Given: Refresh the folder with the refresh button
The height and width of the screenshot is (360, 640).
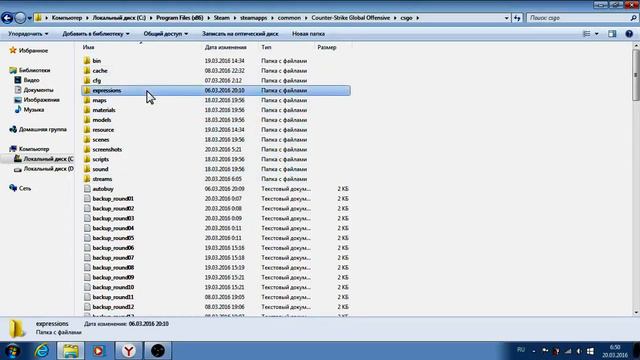Looking at the screenshot, I should [x=517, y=18].
